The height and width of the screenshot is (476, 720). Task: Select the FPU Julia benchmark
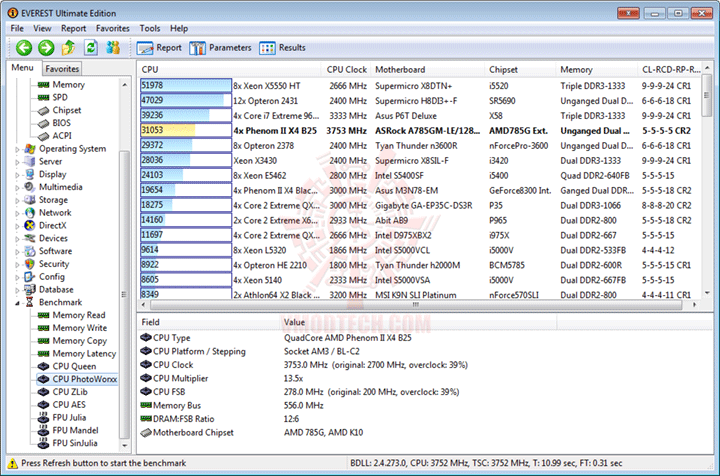point(69,418)
